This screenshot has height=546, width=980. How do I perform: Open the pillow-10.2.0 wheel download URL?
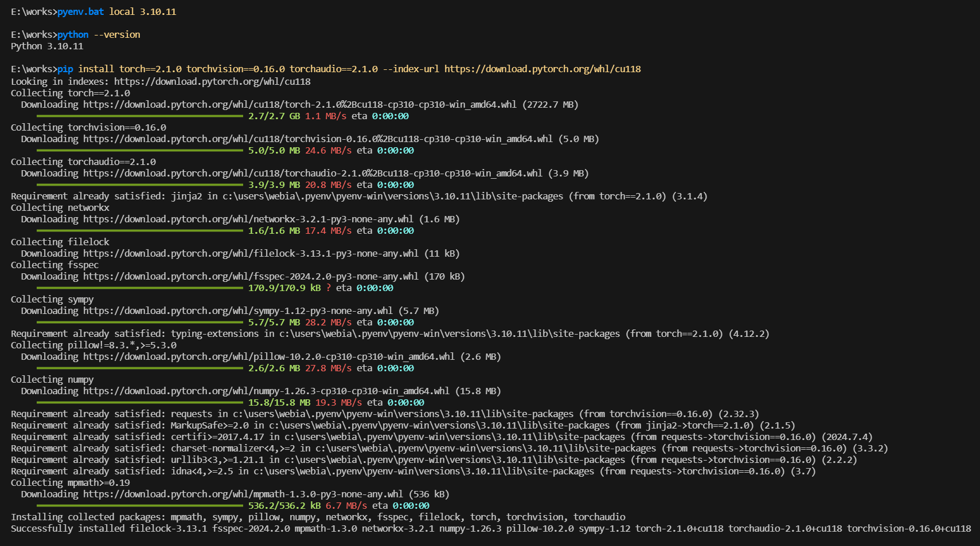[x=269, y=356]
